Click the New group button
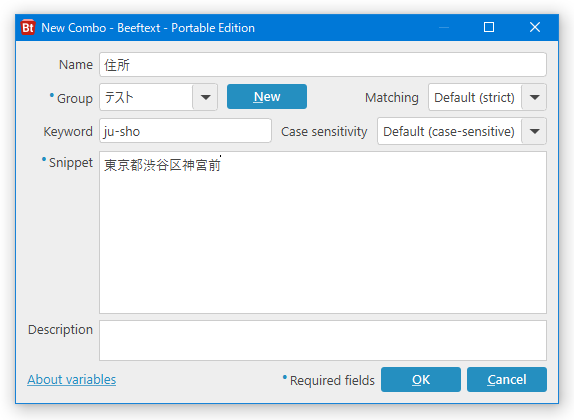Image resolution: width=574 pixels, height=420 pixels. click(266, 97)
